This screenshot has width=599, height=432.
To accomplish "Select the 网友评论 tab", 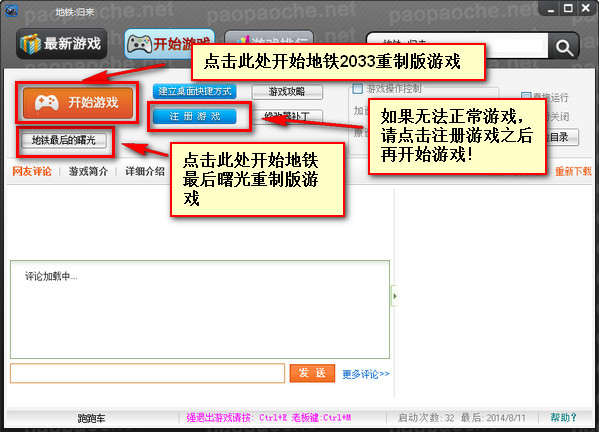I will click(x=32, y=172).
